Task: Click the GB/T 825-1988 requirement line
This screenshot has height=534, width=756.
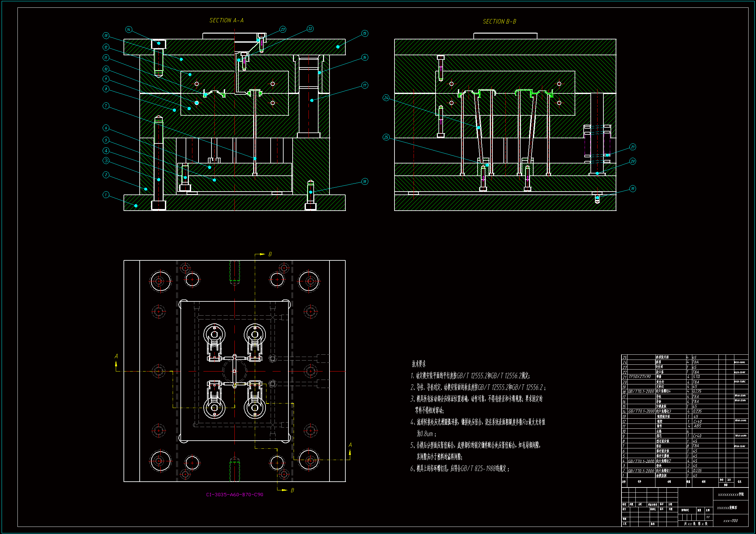Action: [460, 468]
